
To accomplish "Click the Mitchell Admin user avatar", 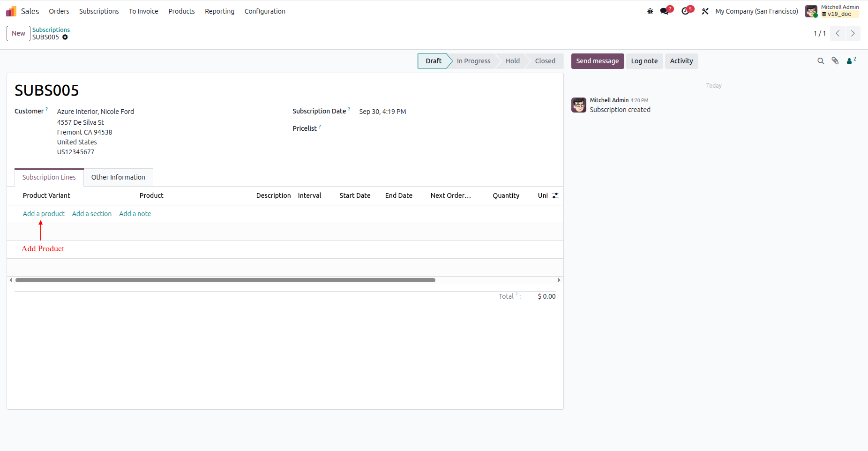I will click(811, 11).
